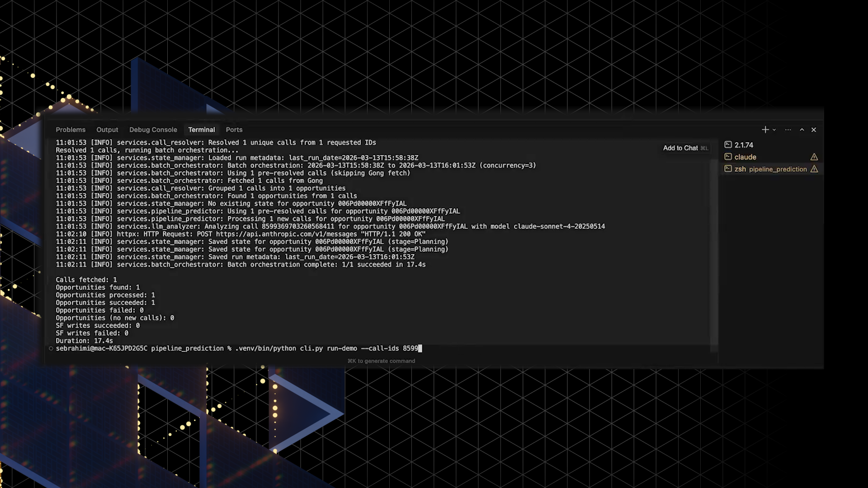Click the 'Opportunities processed: 1' line

[x=105, y=295]
